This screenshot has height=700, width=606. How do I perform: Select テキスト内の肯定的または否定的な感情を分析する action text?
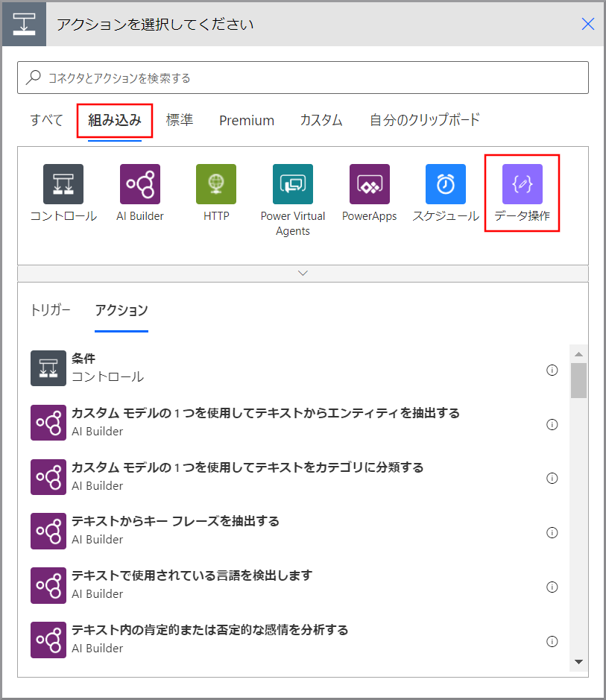point(209,631)
